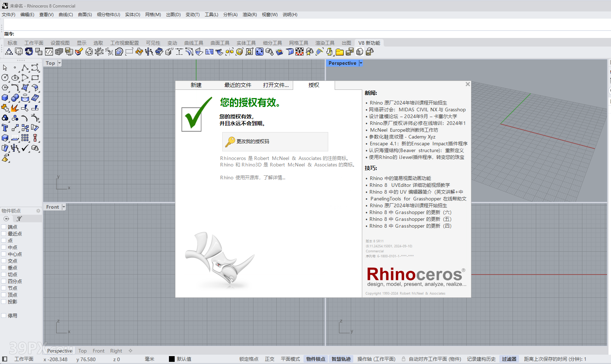This screenshot has height=364, width=611.
Task: Open the Front viewport dropdown arrow
Action: 64,207
